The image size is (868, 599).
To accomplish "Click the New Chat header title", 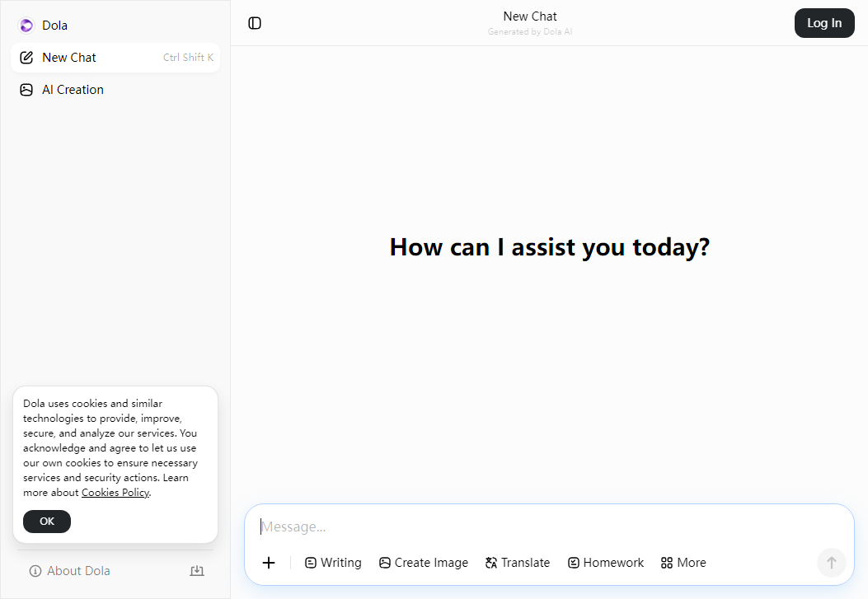I will point(530,16).
